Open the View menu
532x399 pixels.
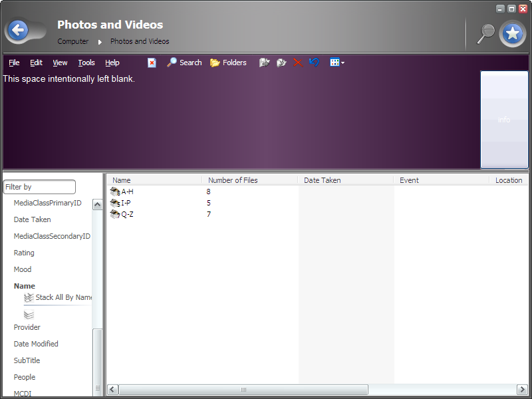coord(60,63)
